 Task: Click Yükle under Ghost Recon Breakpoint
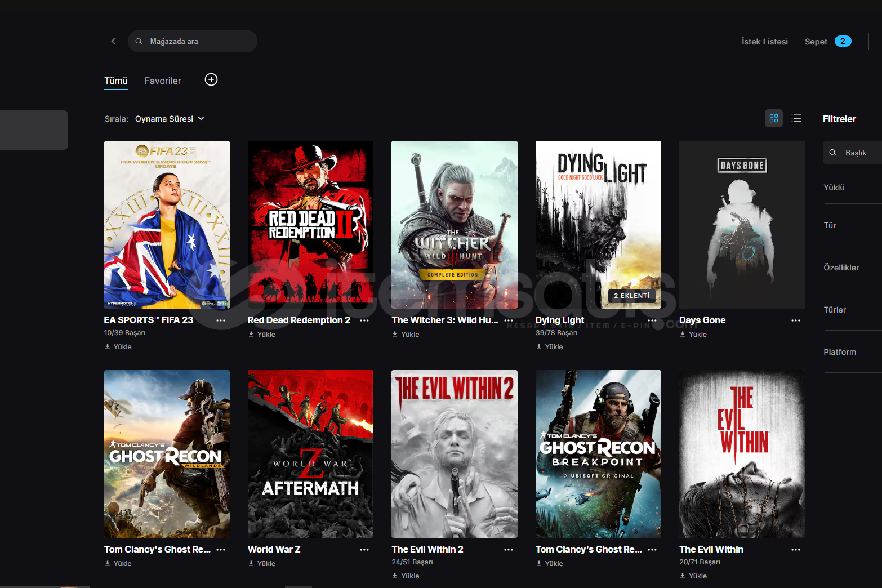click(550, 564)
